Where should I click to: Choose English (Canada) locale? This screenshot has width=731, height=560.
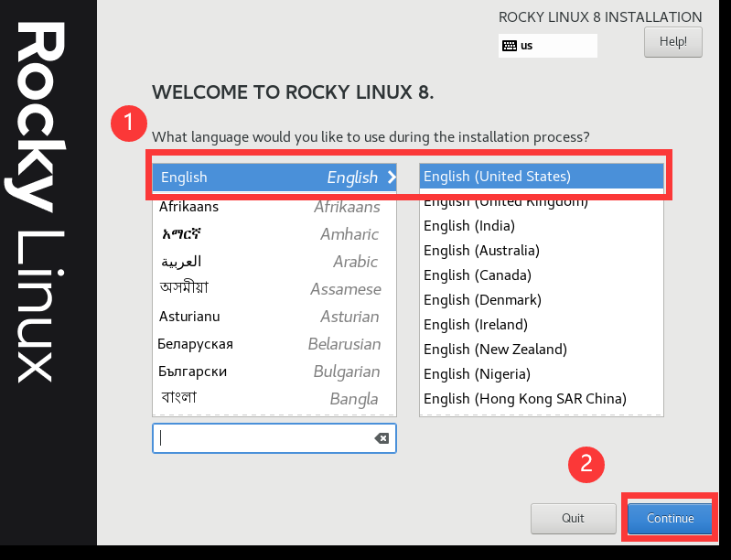point(542,275)
